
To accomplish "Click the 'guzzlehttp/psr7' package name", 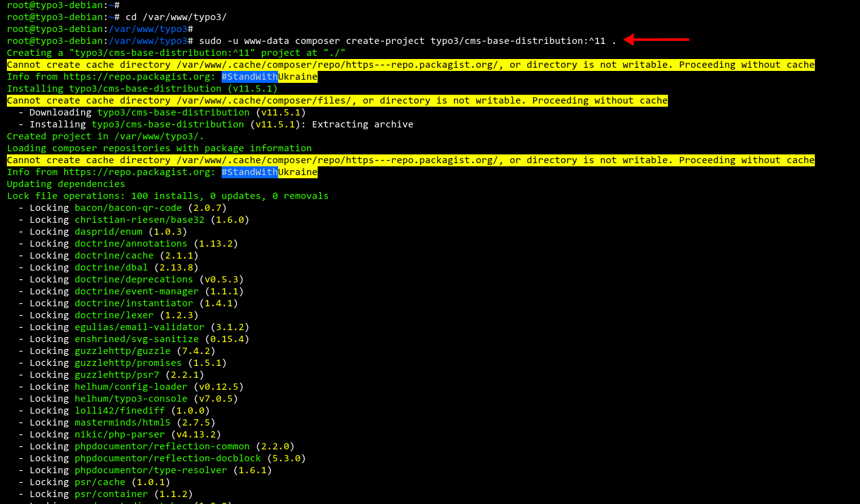I will point(117,375).
